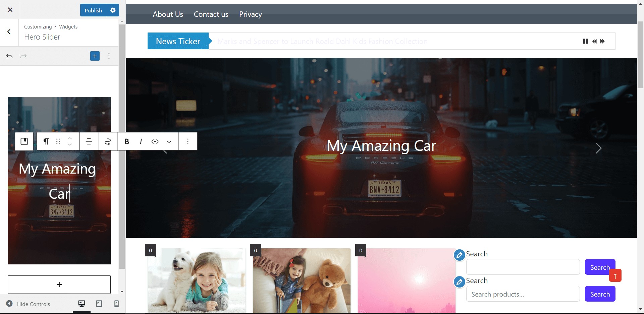This screenshot has height=314, width=644.
Task: Open the Privacy menu item
Action: coord(251,14)
